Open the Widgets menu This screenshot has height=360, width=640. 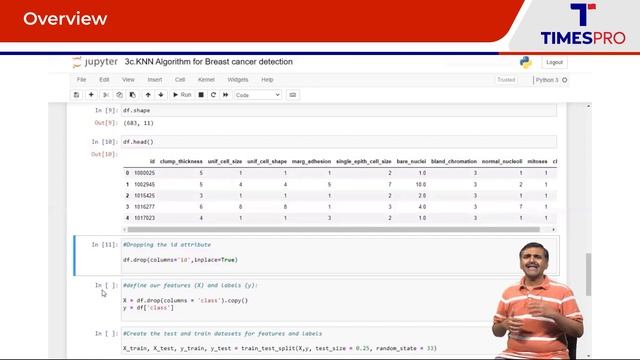click(238, 80)
